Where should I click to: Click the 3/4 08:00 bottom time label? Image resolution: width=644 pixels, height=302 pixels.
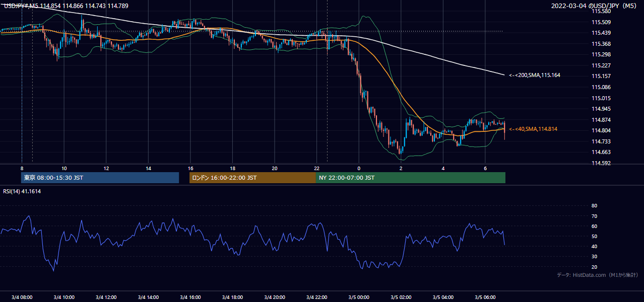click(22, 297)
